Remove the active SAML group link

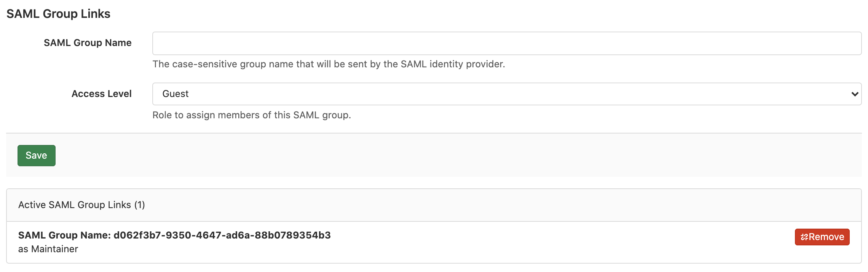click(x=822, y=237)
